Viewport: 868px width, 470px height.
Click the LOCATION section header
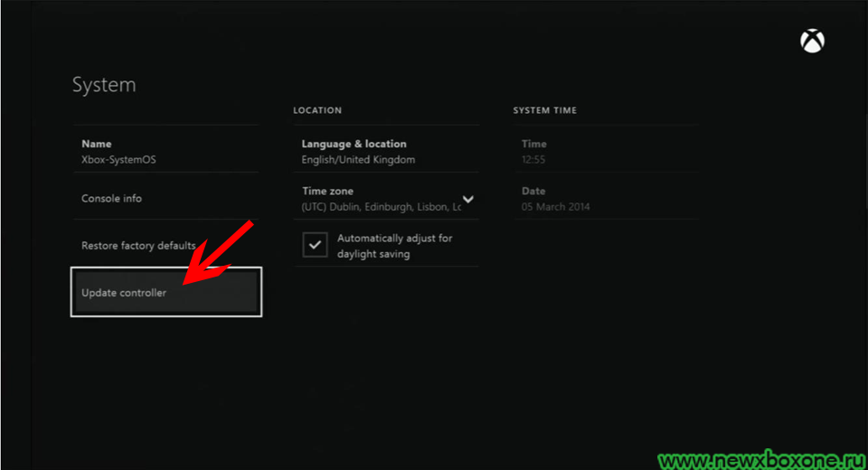317,110
